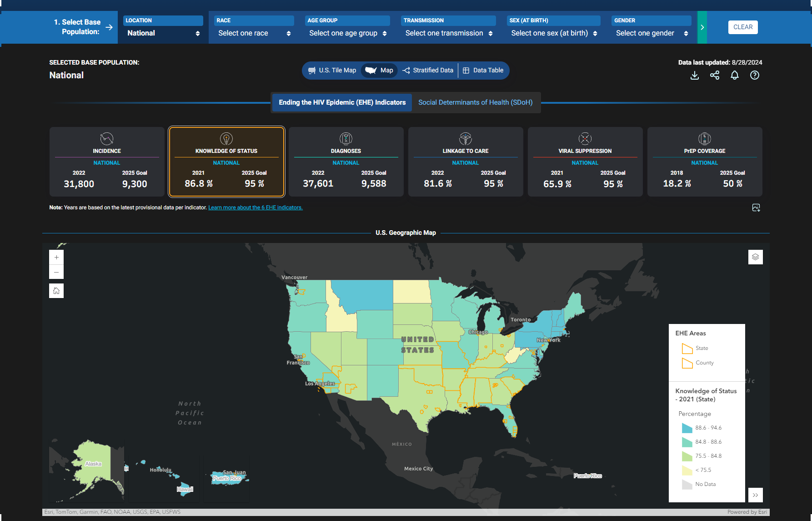The height and width of the screenshot is (521, 812).
Task: Switch to the Social Determinants of Health tab
Action: tap(476, 102)
